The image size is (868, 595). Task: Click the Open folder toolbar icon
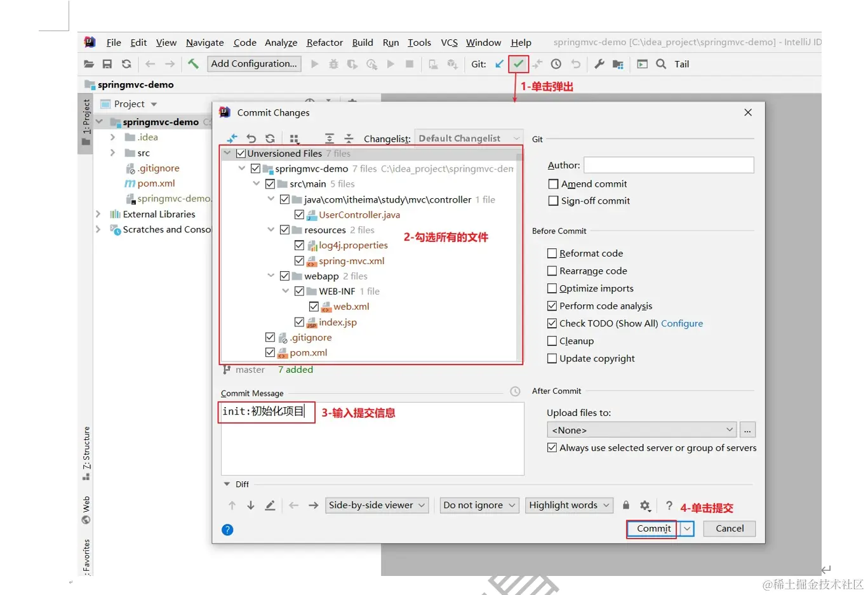[x=89, y=64]
